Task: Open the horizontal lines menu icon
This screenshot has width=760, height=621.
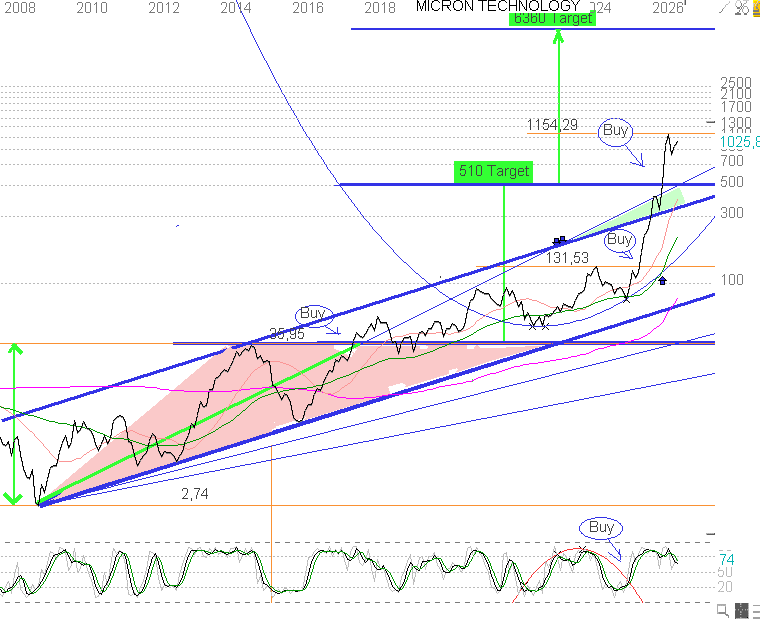Action: point(756,611)
